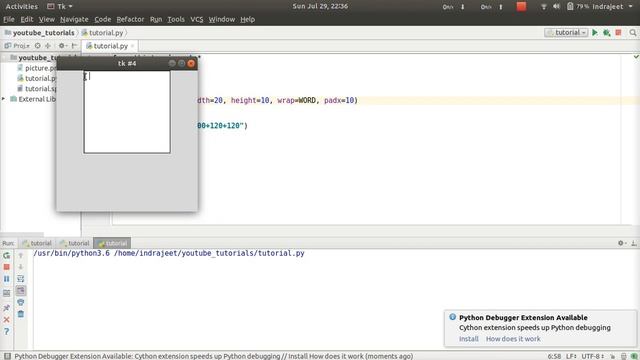
Task: Open the Tk app menu in top bar
Action: tap(60, 7)
